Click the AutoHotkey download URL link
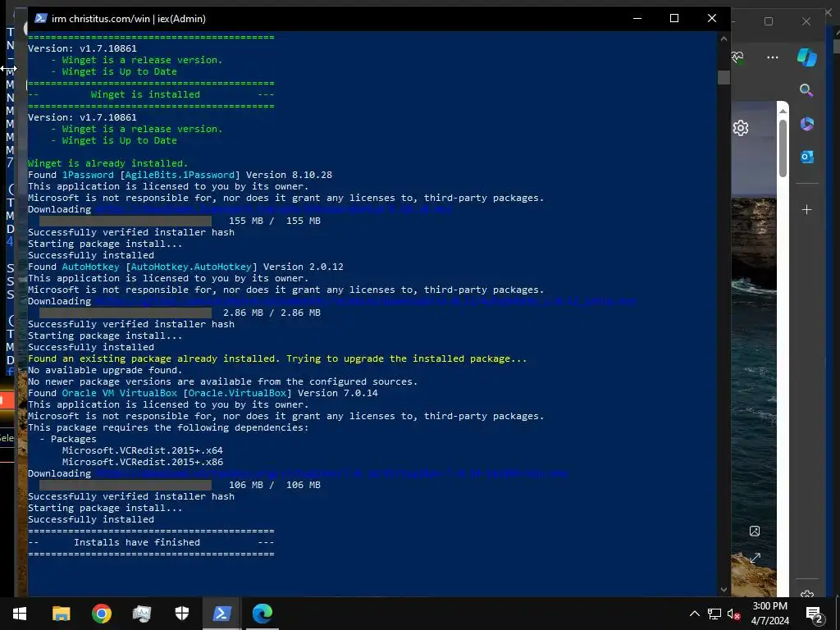 (x=367, y=301)
